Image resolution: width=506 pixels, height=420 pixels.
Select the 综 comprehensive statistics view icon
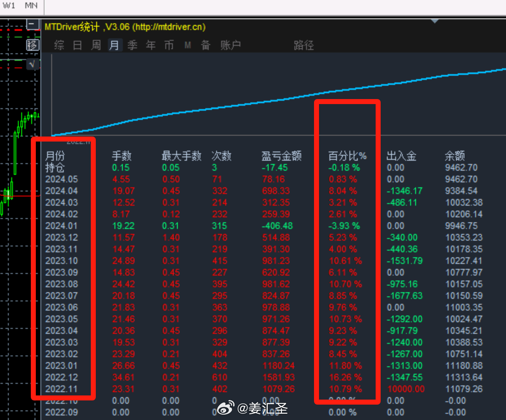pos(58,45)
